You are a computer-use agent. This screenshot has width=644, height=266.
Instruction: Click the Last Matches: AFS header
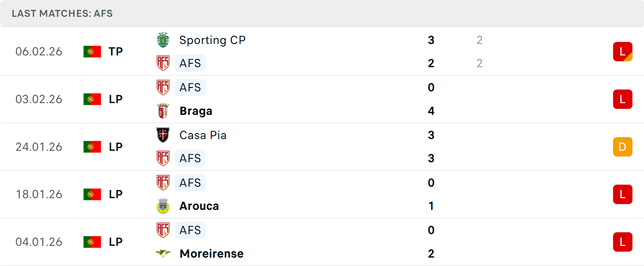62,13
